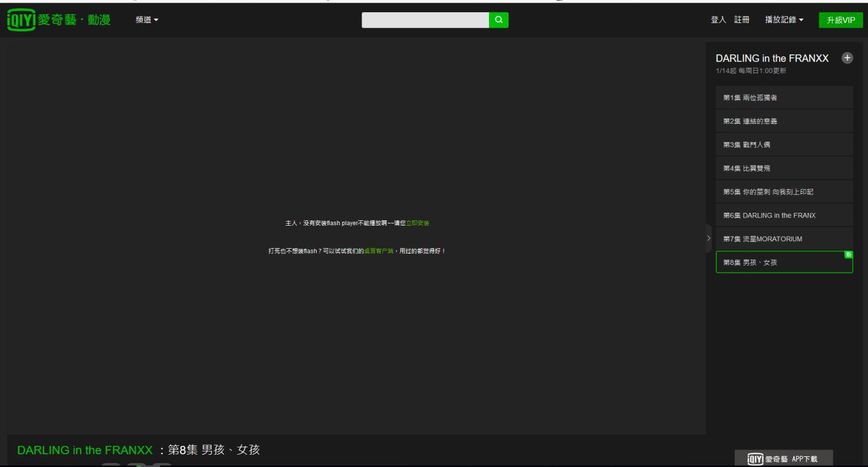Click the search input field
The width and height of the screenshot is (868, 467).
coord(425,20)
